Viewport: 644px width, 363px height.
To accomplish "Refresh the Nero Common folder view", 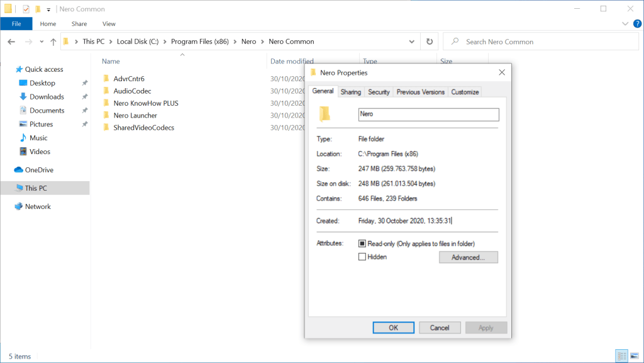I will 430,42.
